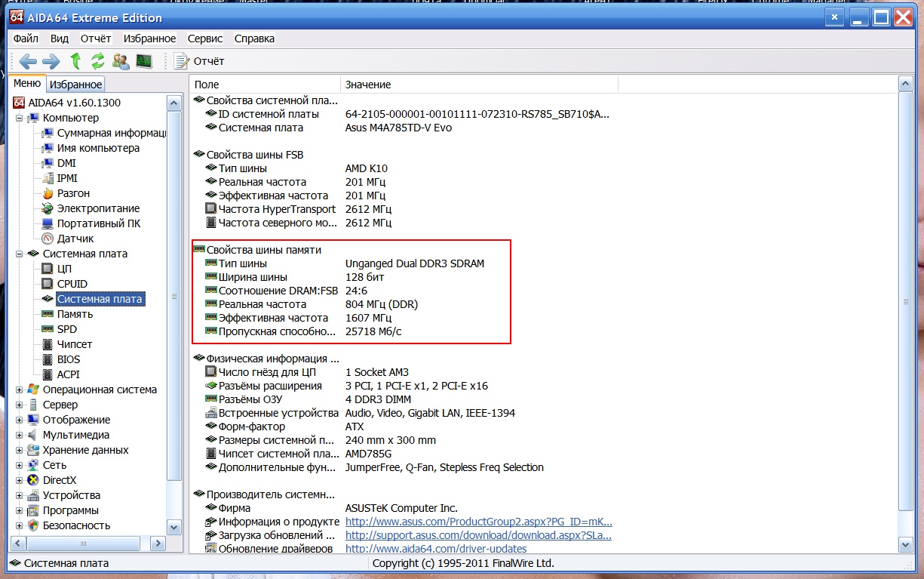Expand the Программы node
This screenshot has width=924, height=579.
(x=20, y=511)
